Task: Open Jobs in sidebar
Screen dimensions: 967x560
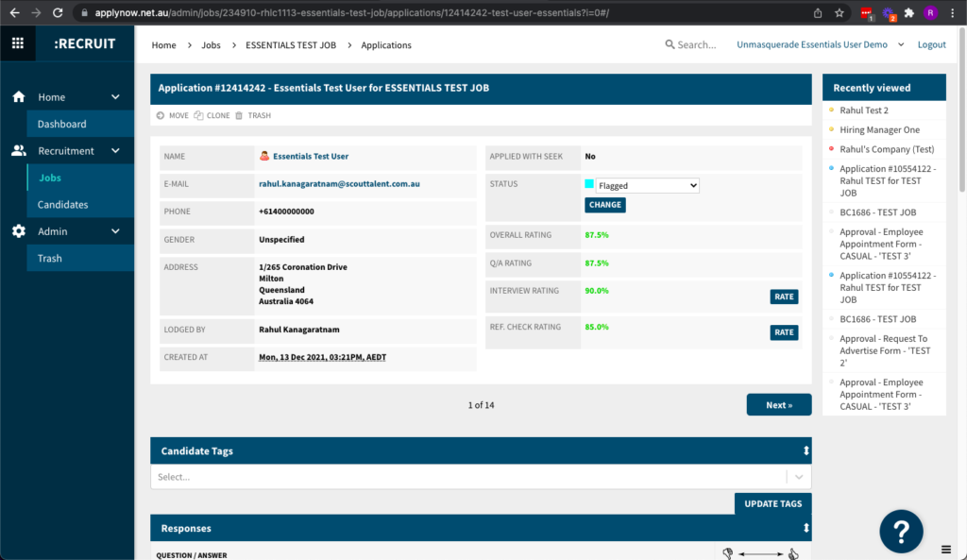Action: tap(80, 178)
